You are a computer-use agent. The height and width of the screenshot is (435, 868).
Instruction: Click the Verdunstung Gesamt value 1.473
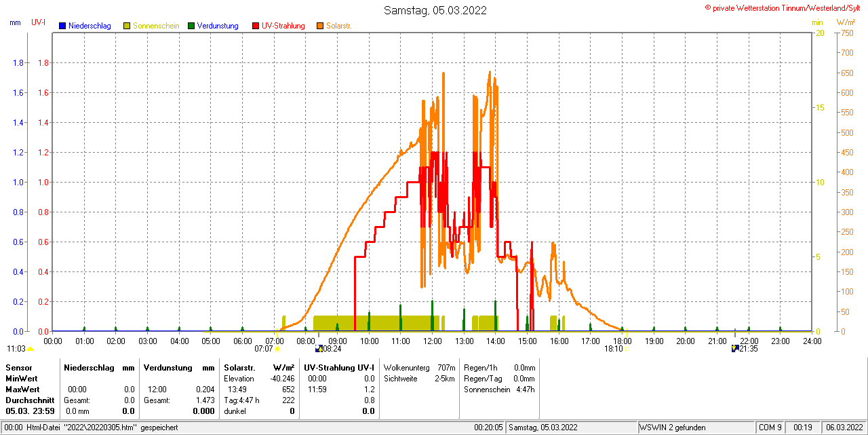[x=205, y=400]
